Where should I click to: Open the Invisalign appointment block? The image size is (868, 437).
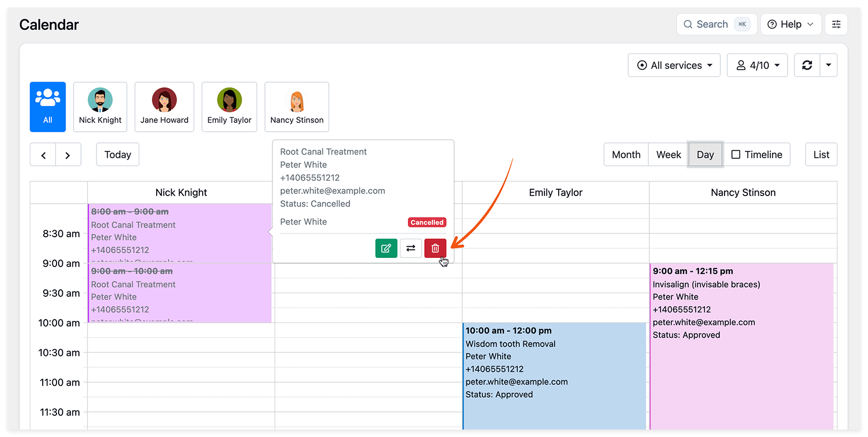[742, 346]
